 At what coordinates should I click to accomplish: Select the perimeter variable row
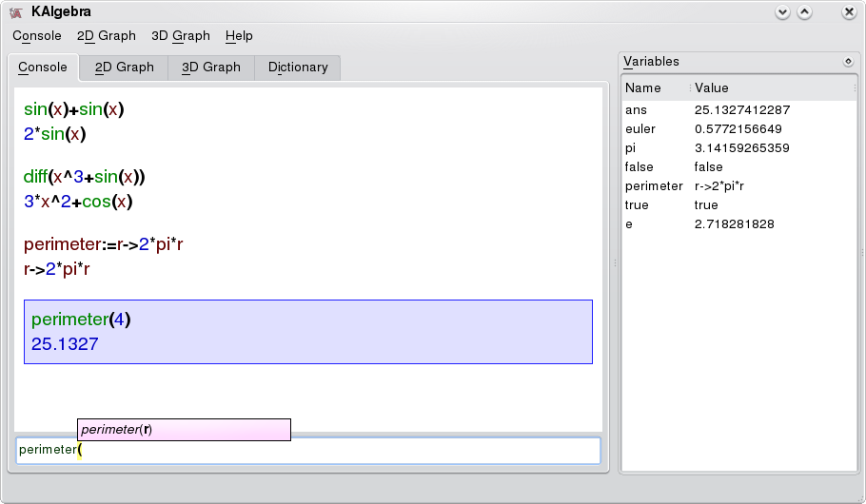(x=739, y=186)
